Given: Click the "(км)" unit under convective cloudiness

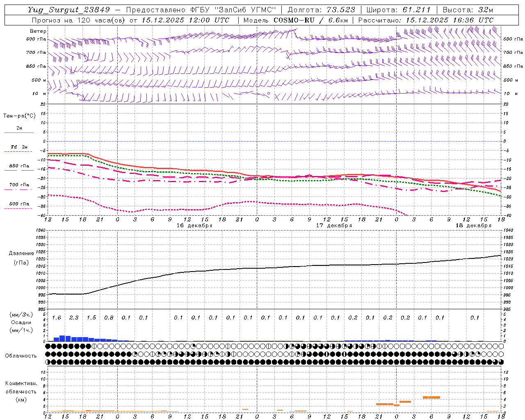Looking at the screenshot, I should pos(21,399).
